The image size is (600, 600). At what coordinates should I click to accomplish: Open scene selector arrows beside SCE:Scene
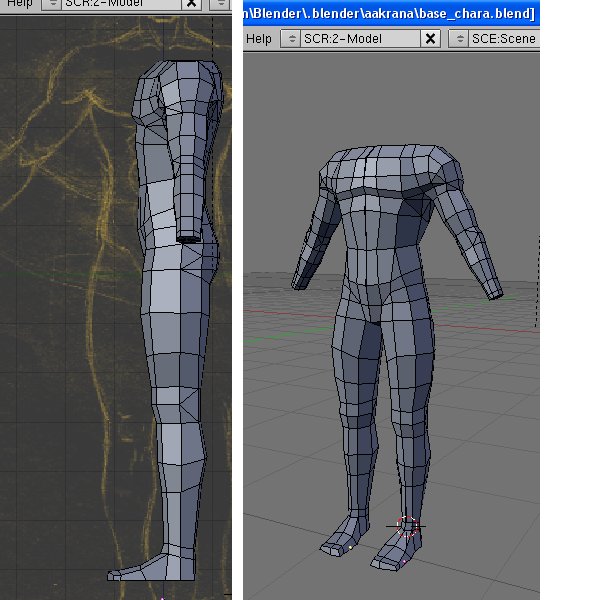click(459, 39)
